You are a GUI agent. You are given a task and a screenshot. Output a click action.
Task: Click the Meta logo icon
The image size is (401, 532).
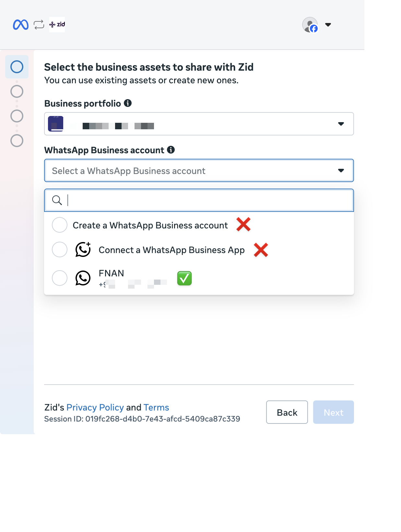pyautogui.click(x=21, y=25)
